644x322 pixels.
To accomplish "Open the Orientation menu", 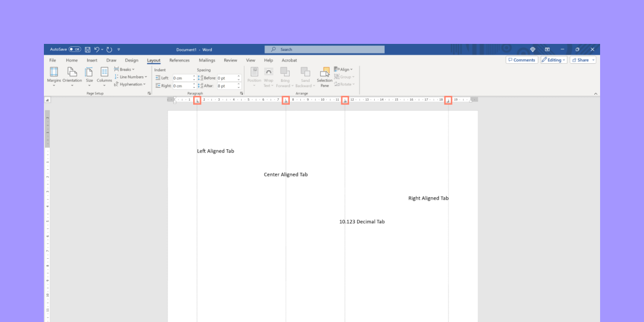I will click(72, 77).
